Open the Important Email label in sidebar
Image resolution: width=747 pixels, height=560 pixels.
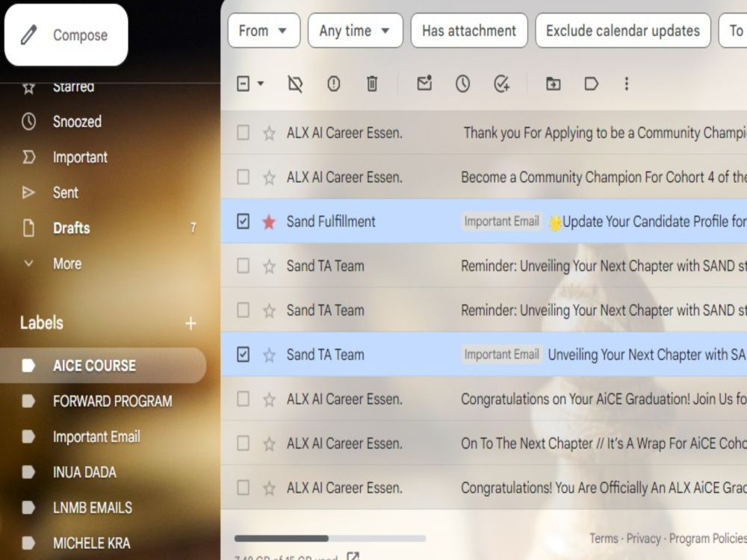(96, 437)
